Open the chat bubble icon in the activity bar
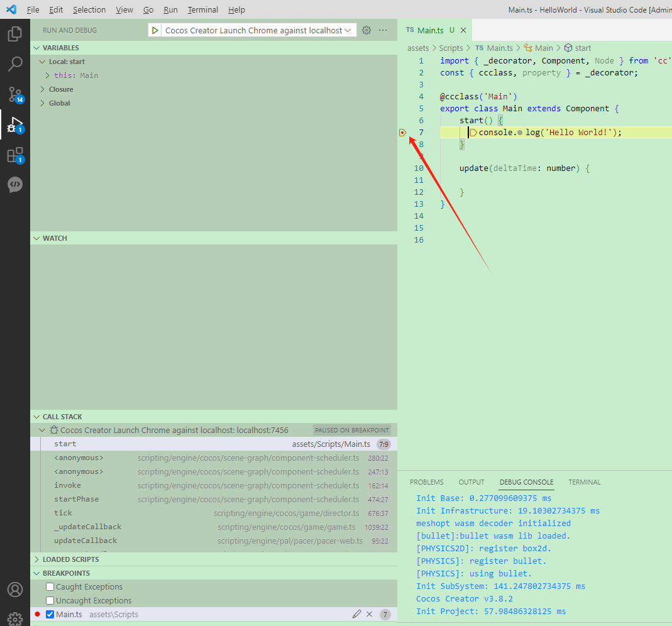 (15, 185)
